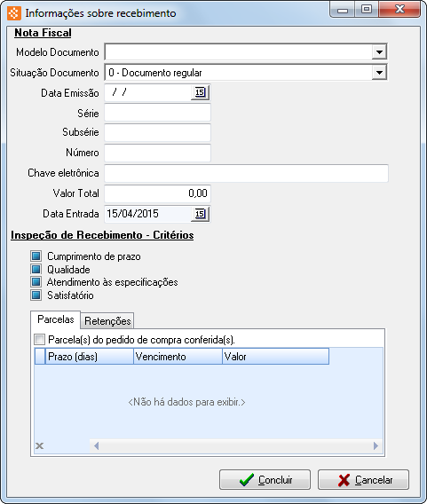Click the Cancelar button
Viewport: 427px width, 504px height.
(363, 479)
